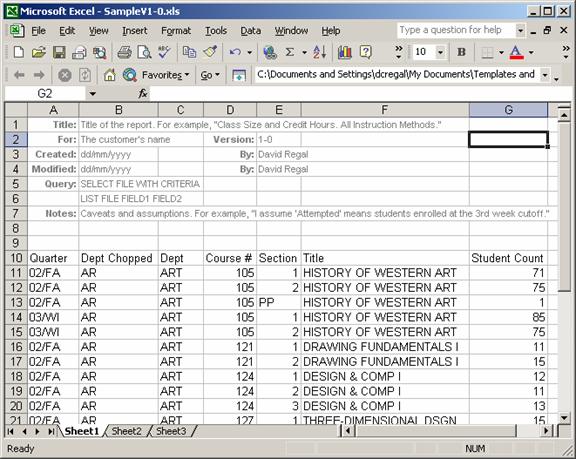This screenshot has width=576, height=459.
Task: Select the Format Painter brush icon
Action: click(210, 52)
